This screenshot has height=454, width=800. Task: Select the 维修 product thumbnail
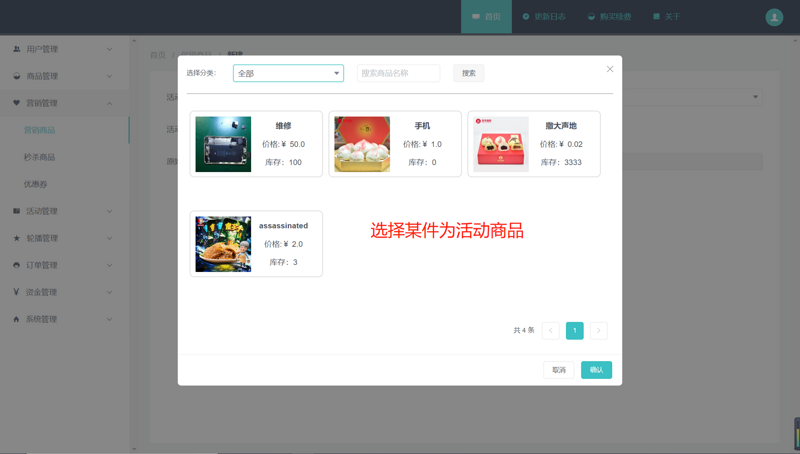click(223, 144)
